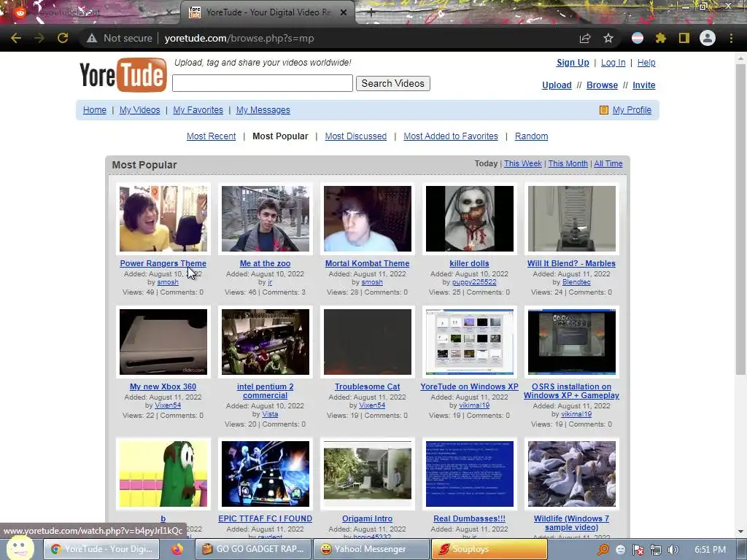Click the security flag tray icon
747x560 pixels.
(x=638, y=550)
